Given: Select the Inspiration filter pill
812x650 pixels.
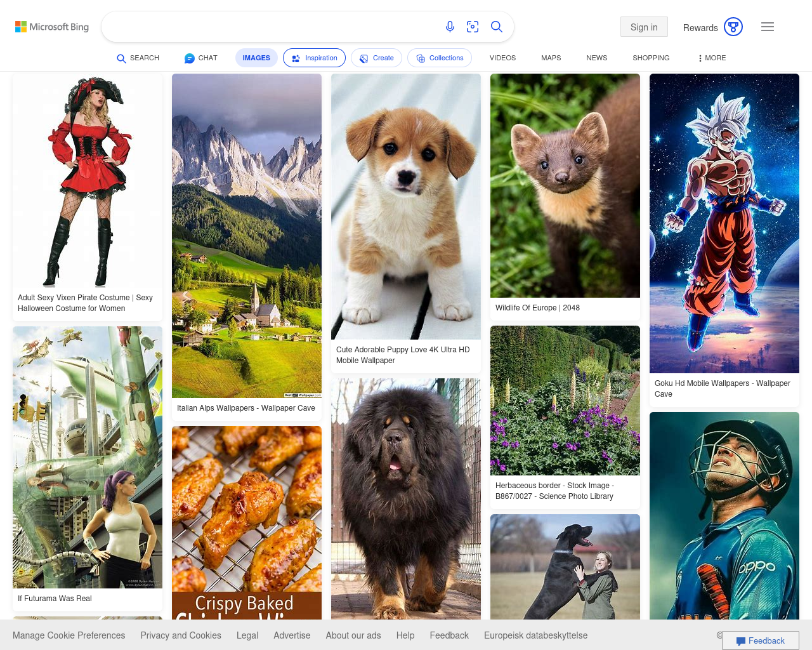Looking at the screenshot, I should pos(314,58).
